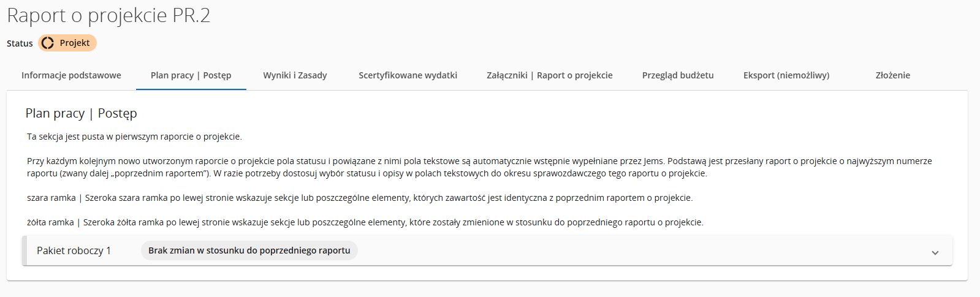Click the szara ramka explanation line
The width and height of the screenshot is (980, 297).
click(359, 198)
